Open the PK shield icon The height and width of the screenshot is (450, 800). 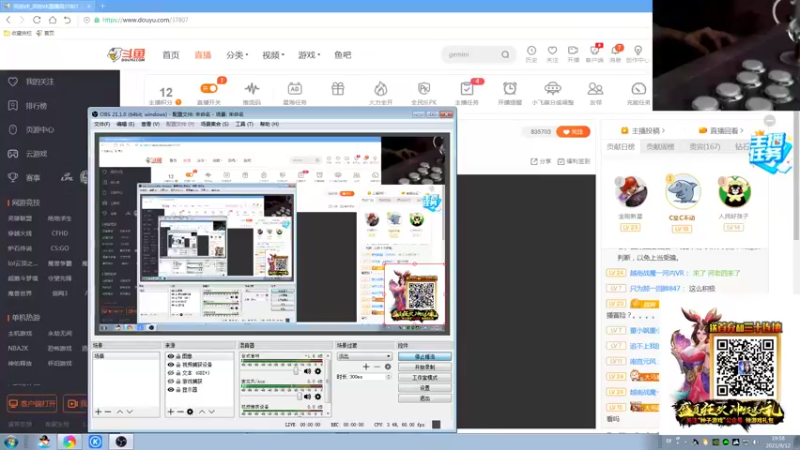[423, 89]
